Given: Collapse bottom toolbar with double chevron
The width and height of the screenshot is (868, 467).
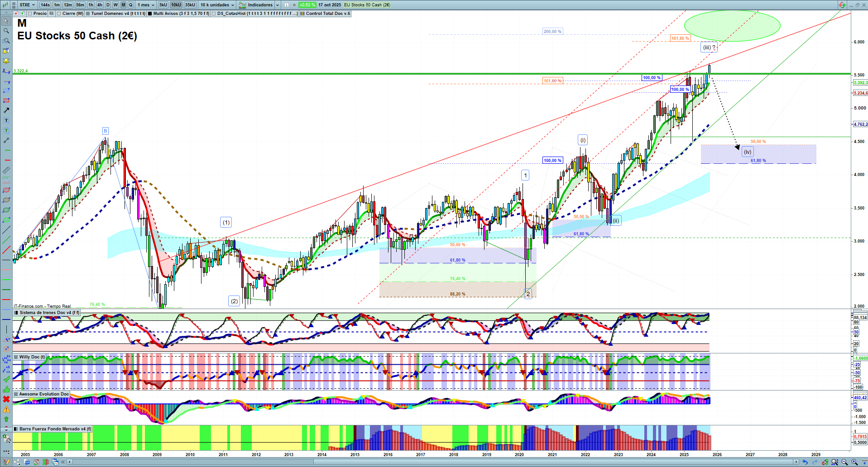Looking at the screenshot, I should click(x=63, y=462).
